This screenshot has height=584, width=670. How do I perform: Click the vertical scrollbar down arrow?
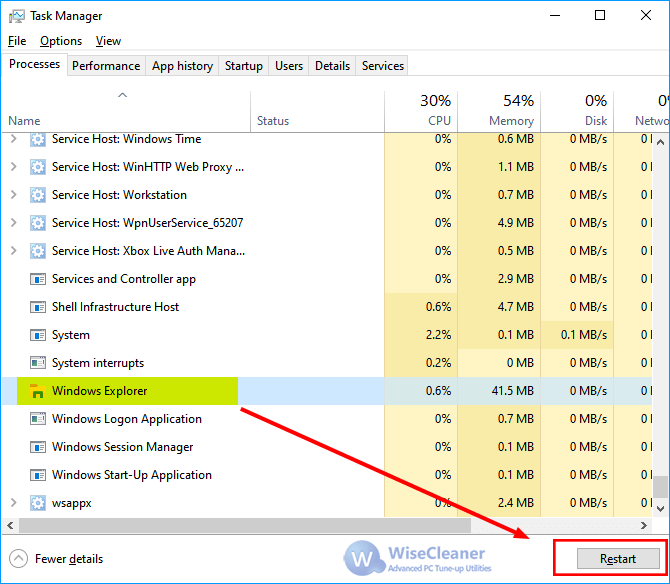point(661,508)
